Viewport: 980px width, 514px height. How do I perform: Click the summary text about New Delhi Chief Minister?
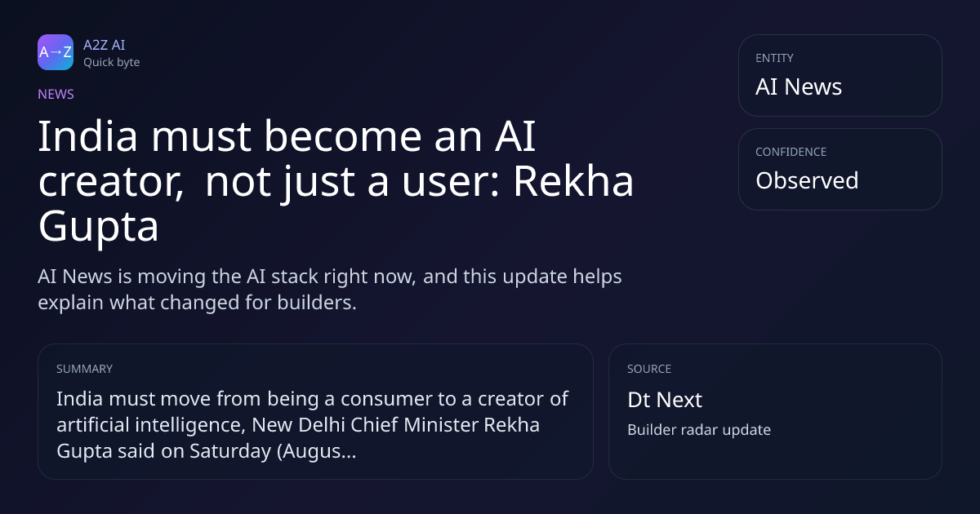[313, 424]
